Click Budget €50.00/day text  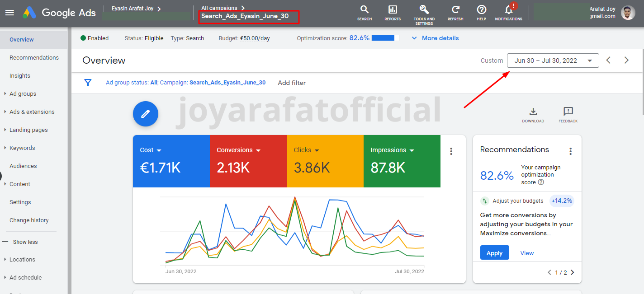[x=244, y=38]
